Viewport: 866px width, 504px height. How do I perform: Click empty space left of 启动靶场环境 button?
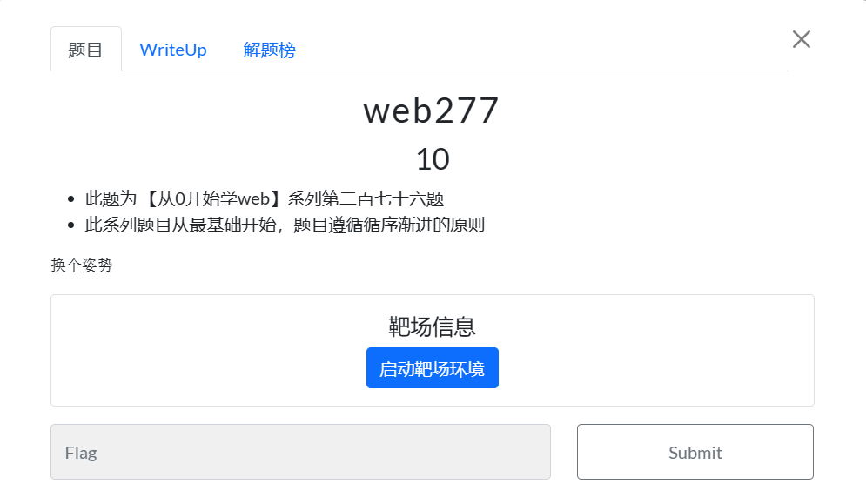pyautogui.click(x=210, y=368)
